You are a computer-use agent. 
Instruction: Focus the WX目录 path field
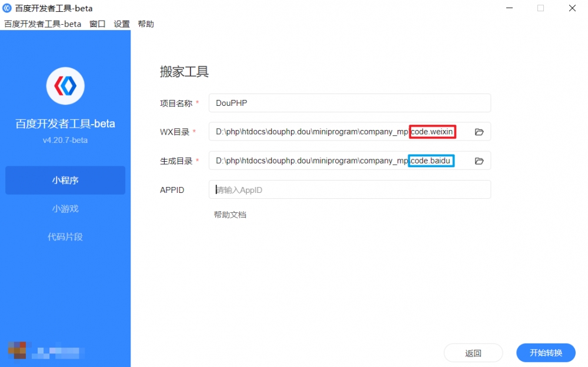pos(350,132)
